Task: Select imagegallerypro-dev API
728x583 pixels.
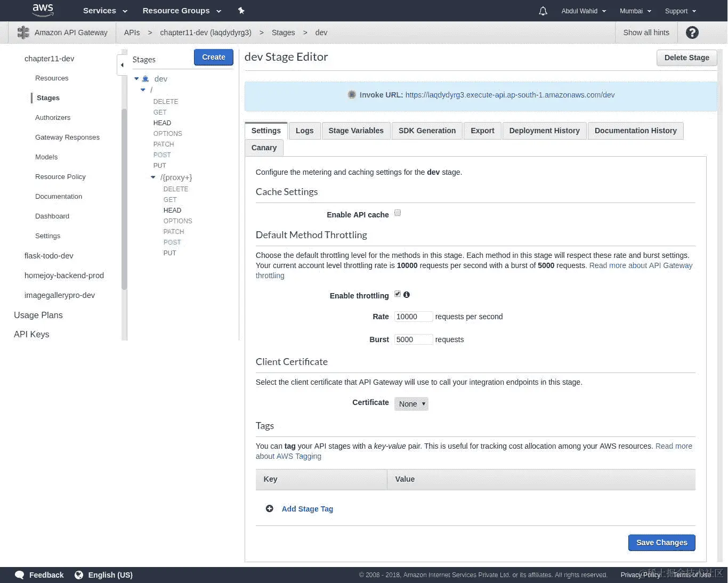Action: coord(60,295)
